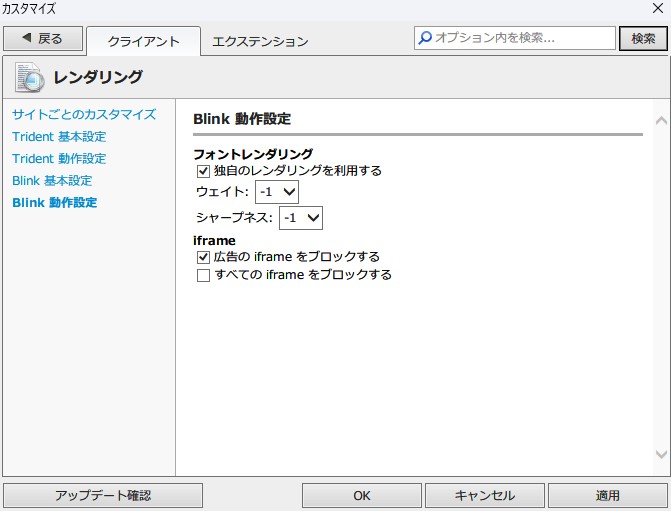The image size is (671, 511).
Task: Open the ウェイト dropdown
Action: coord(276,192)
